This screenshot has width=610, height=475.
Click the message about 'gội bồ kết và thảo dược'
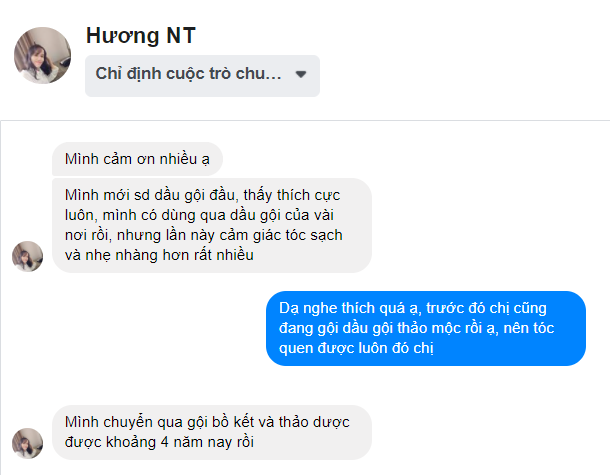(211, 431)
